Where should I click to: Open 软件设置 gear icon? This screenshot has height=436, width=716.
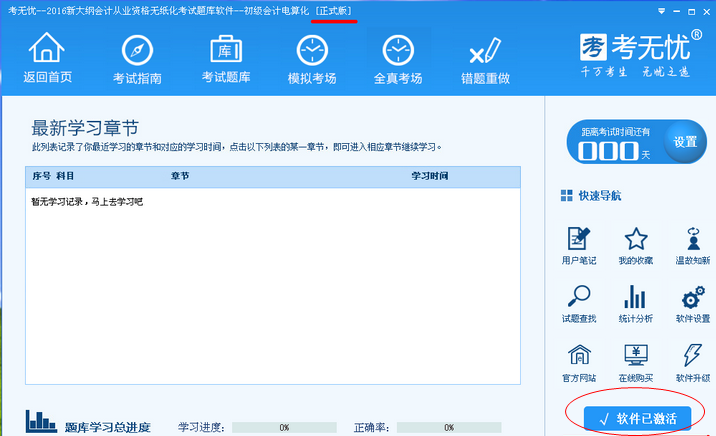pos(692,305)
